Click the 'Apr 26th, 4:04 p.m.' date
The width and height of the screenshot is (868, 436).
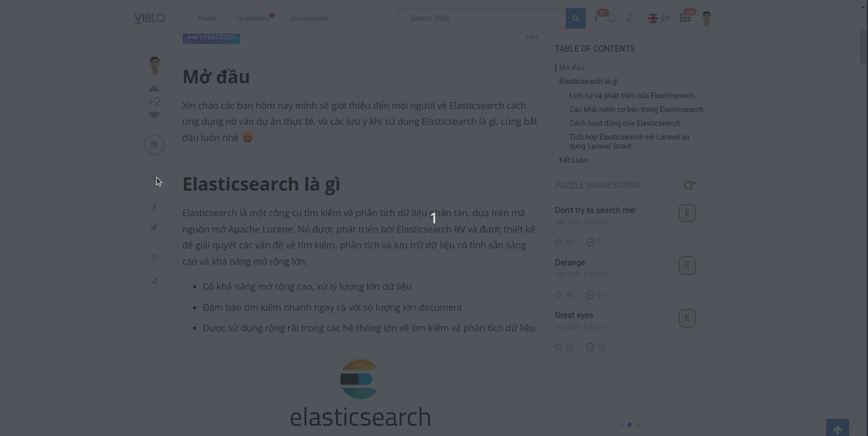pyautogui.click(x=582, y=327)
